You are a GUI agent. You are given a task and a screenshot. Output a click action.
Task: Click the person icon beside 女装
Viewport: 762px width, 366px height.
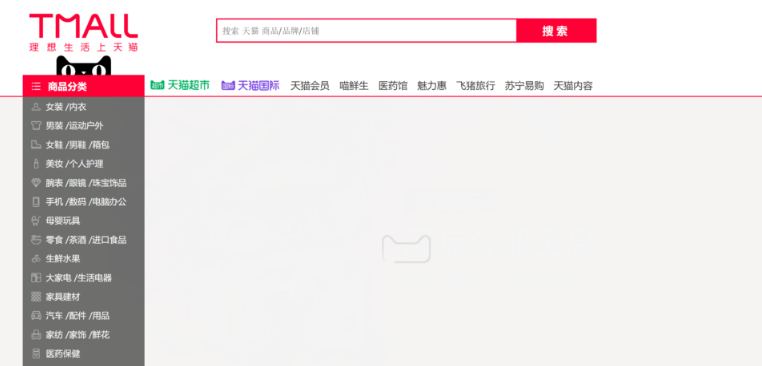coord(36,107)
